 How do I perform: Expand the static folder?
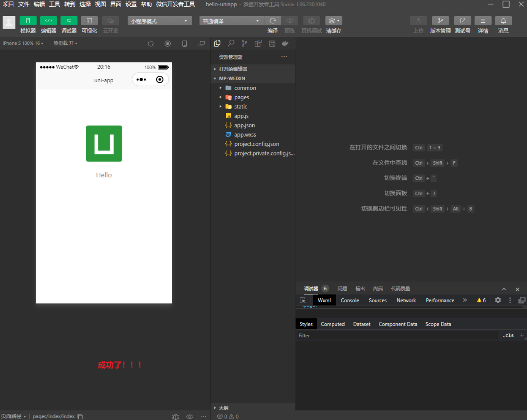[253, 107]
